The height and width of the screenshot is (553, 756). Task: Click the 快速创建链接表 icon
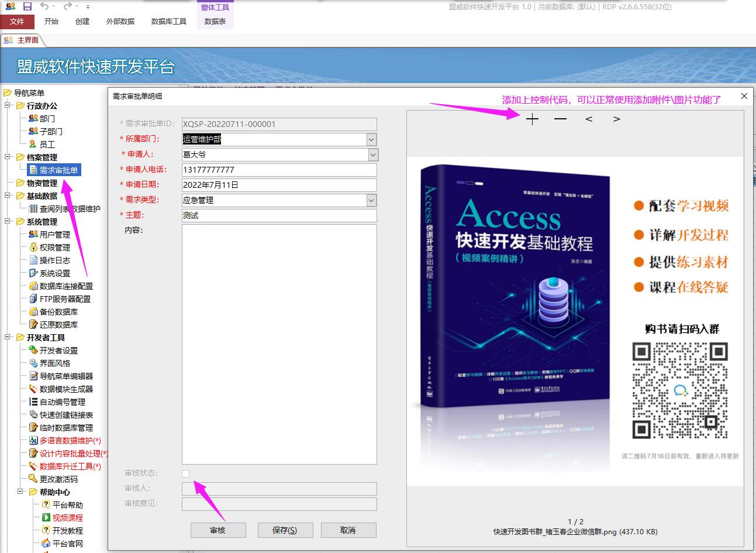click(33, 414)
